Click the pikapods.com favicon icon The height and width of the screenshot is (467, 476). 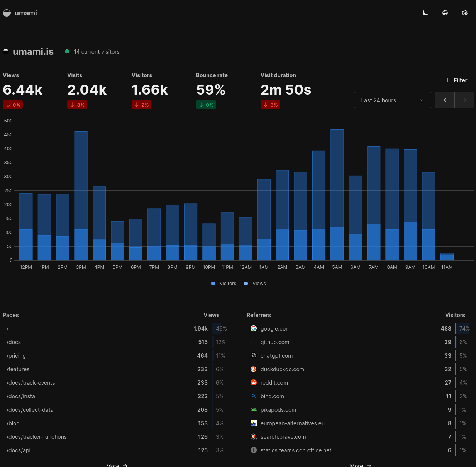coord(254,409)
